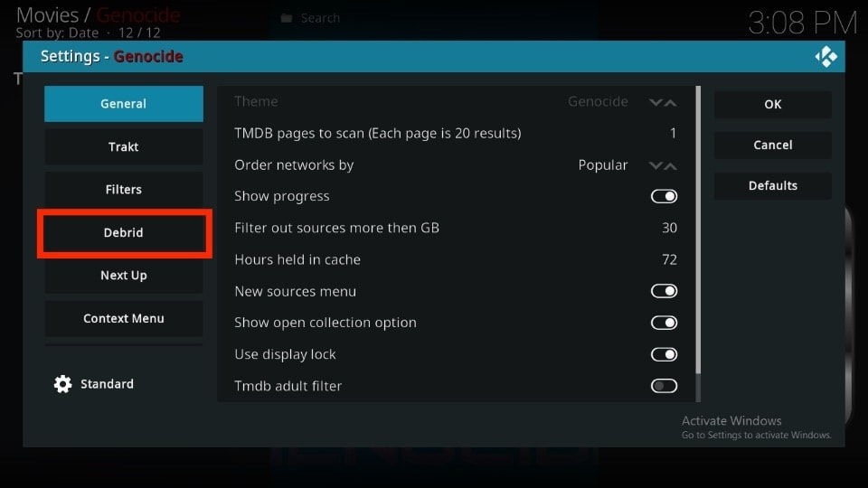Open the General settings category
This screenshot has width=868, height=488.
(x=124, y=103)
